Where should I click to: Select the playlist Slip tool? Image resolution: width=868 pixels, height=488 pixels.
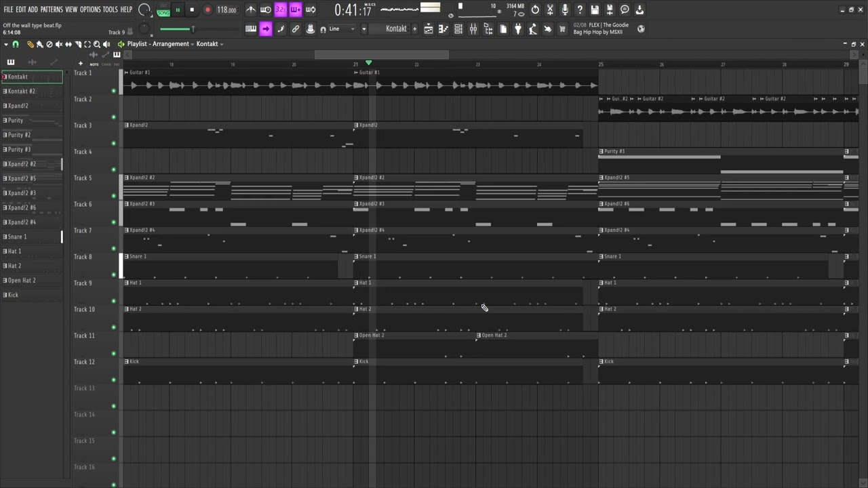pos(68,44)
